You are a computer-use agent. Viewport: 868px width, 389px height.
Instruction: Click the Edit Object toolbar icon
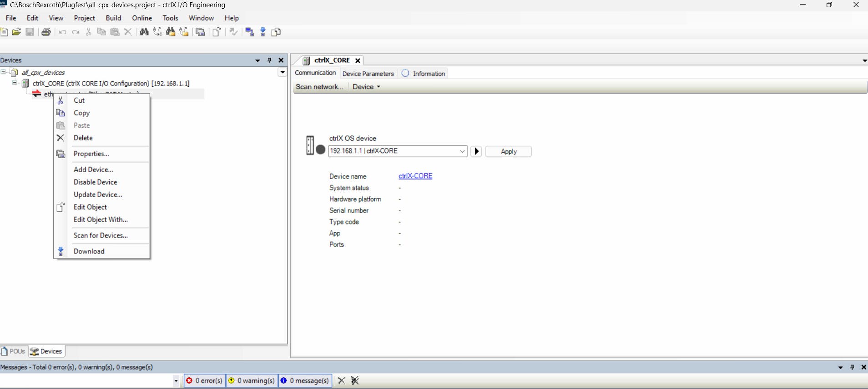217,32
